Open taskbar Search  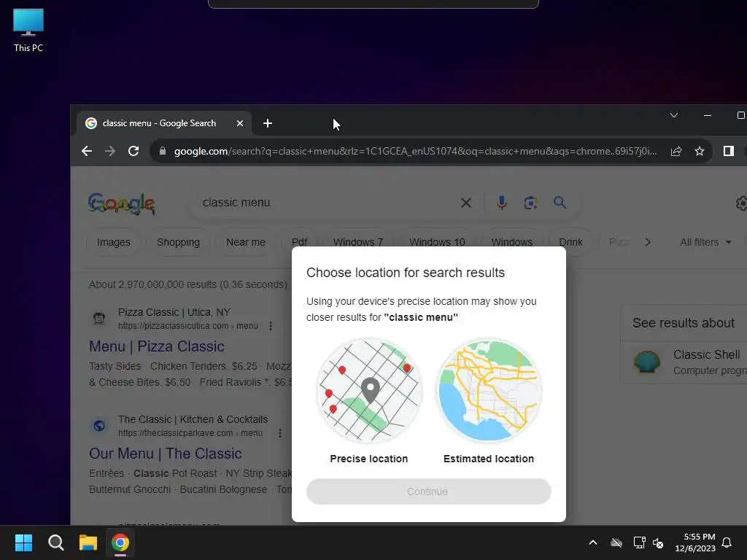coord(55,542)
